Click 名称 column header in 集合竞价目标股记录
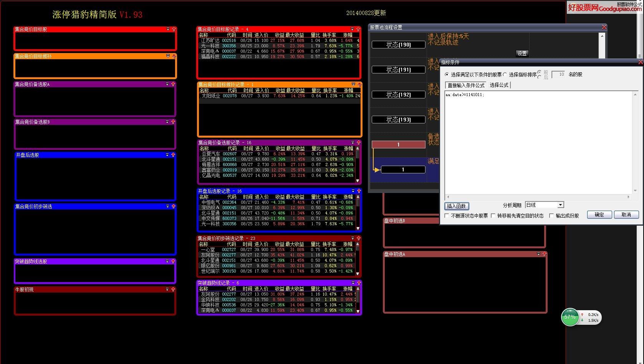The height and width of the screenshot is (364, 644). tap(204, 35)
